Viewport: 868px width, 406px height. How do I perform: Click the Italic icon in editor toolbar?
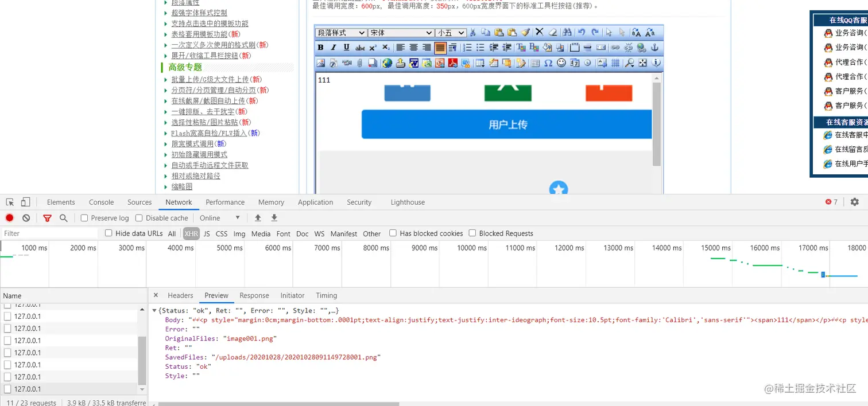coord(334,48)
